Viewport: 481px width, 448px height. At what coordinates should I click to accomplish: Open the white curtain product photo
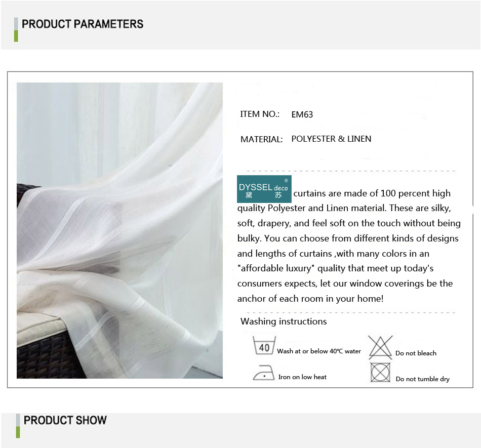point(119,230)
